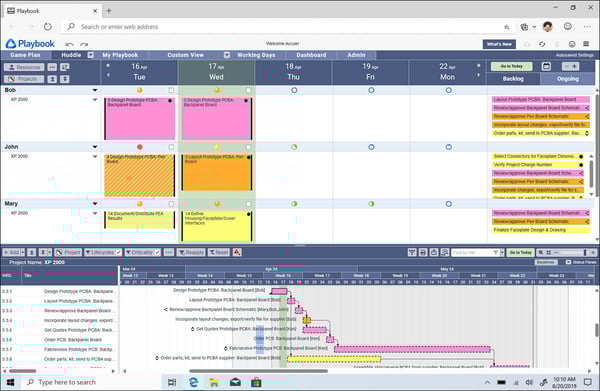Collapse Mary's resource row
This screenshot has height=391, width=600.
95,204
